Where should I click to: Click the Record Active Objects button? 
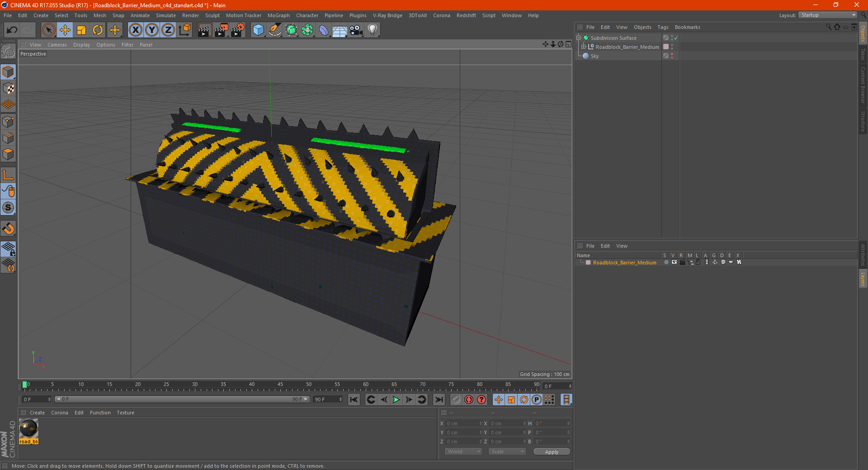coord(456,399)
